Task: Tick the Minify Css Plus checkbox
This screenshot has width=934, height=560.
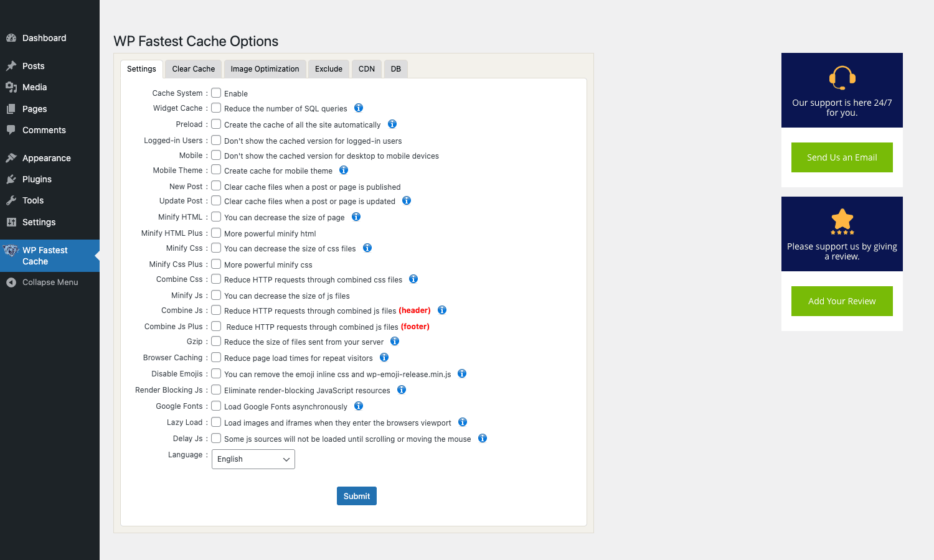Action: point(216,264)
